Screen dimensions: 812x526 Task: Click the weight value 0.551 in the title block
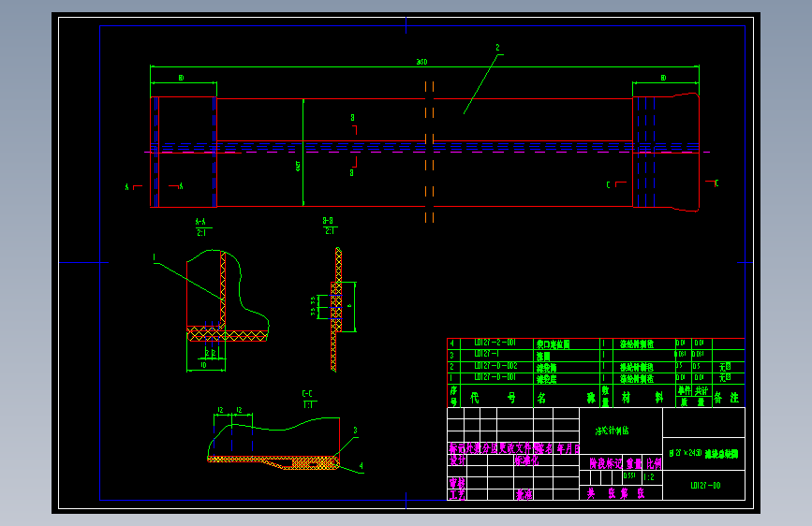pos(629,475)
